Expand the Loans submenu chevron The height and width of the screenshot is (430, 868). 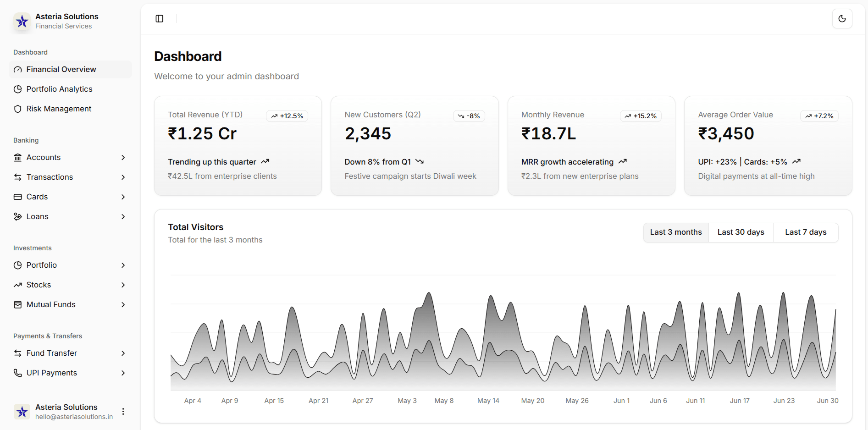pos(123,217)
